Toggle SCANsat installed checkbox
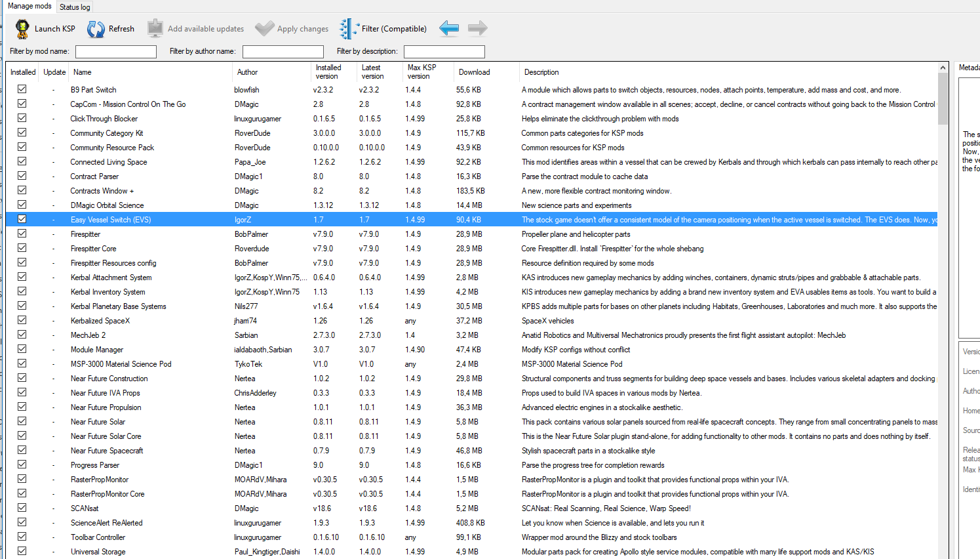 pyautogui.click(x=22, y=508)
